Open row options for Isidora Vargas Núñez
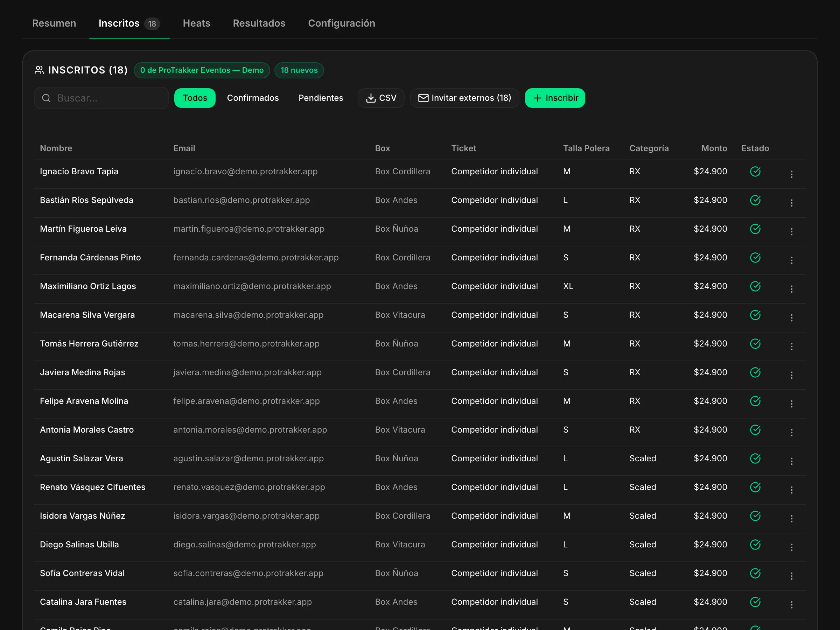840x630 pixels. (x=791, y=519)
